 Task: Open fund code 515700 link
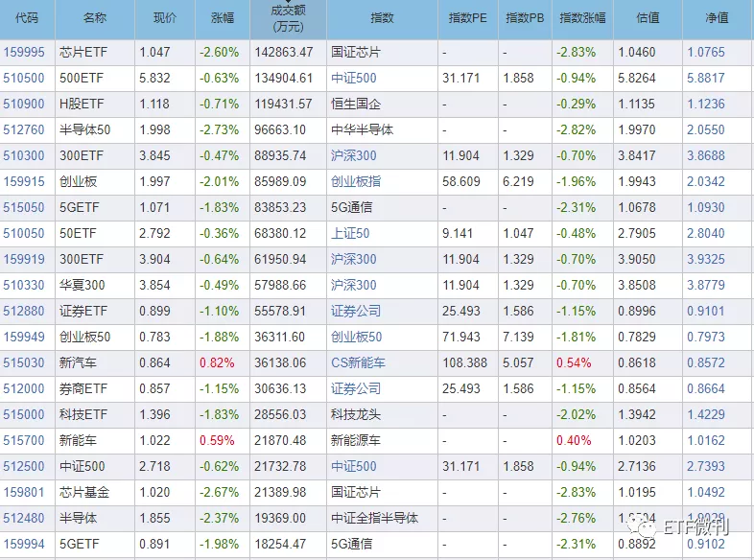24,441
